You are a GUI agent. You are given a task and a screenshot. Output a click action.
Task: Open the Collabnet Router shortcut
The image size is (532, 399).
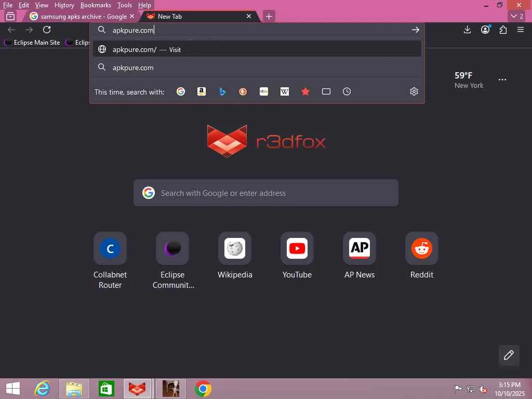point(110,261)
